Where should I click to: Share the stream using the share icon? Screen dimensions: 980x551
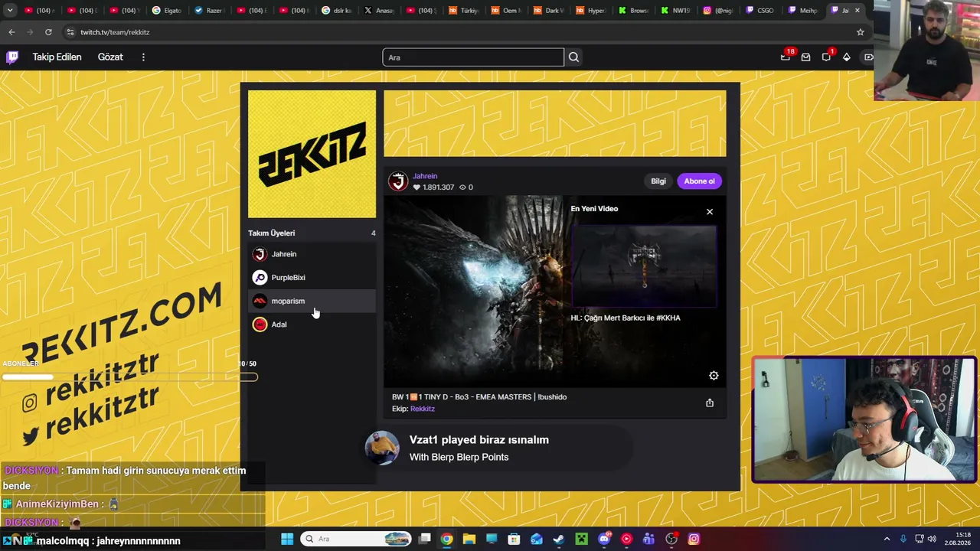coord(710,403)
